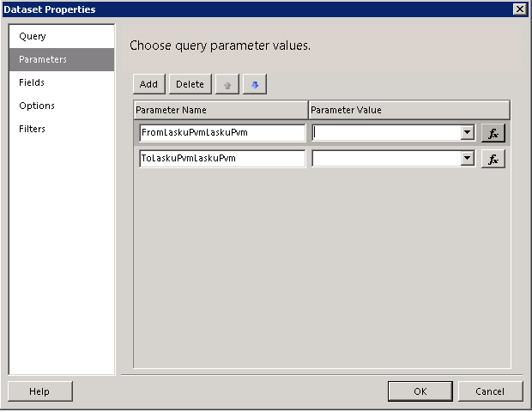Show the Filters page

[x=33, y=130]
